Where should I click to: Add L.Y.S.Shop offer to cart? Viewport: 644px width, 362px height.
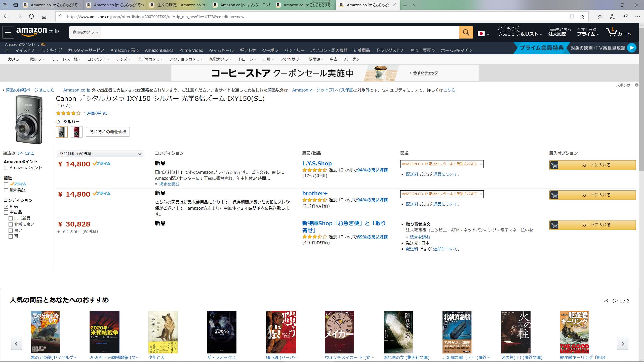click(x=592, y=165)
